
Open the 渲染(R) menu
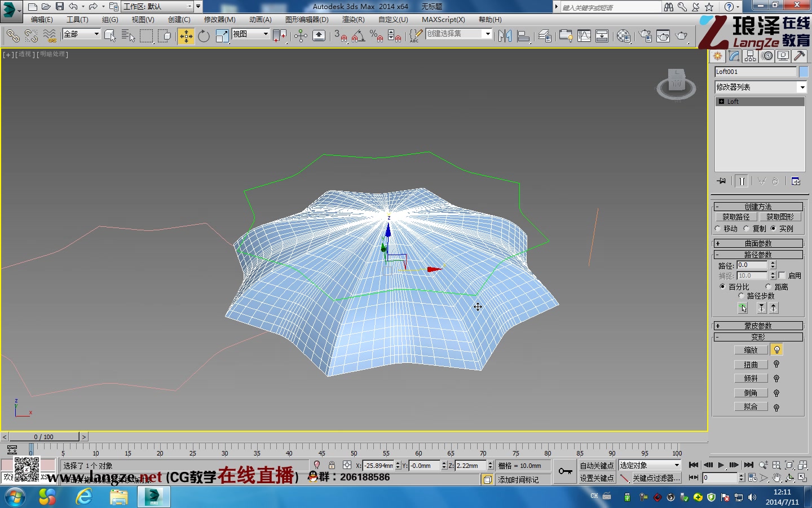(353, 20)
